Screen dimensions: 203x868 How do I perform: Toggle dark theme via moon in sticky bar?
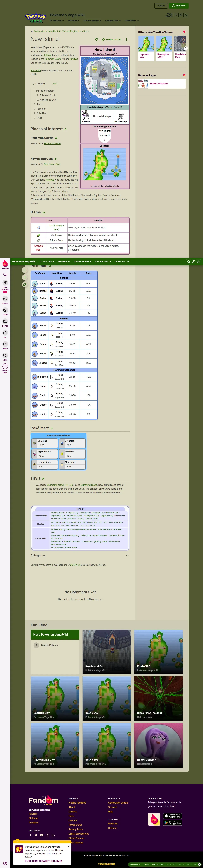click(x=199, y=261)
